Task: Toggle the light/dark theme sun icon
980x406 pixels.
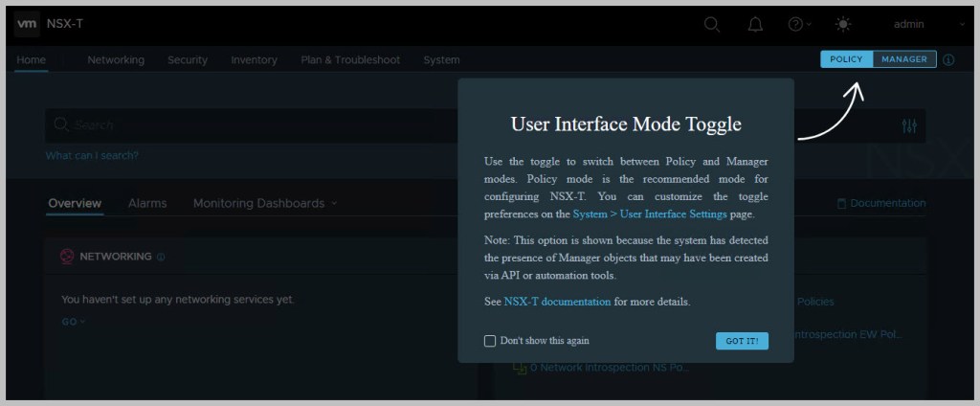Action: click(842, 24)
